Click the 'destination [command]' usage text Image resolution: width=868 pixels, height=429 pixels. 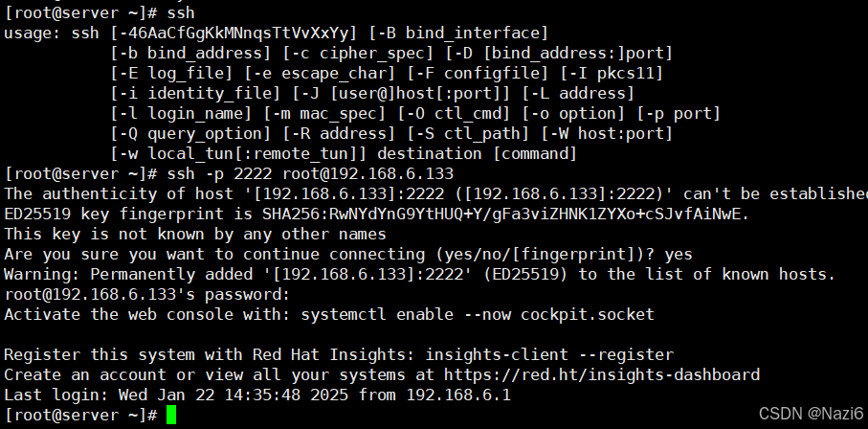(x=477, y=153)
